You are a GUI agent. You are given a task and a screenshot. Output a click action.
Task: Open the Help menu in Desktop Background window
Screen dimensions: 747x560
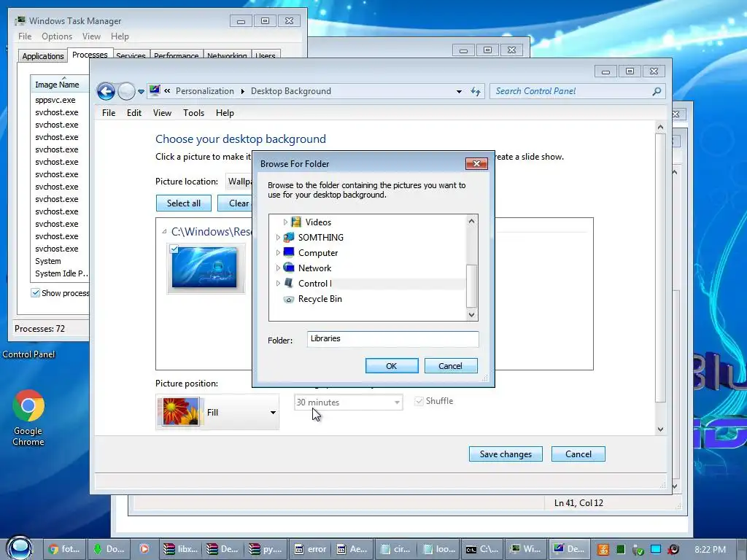(x=225, y=113)
